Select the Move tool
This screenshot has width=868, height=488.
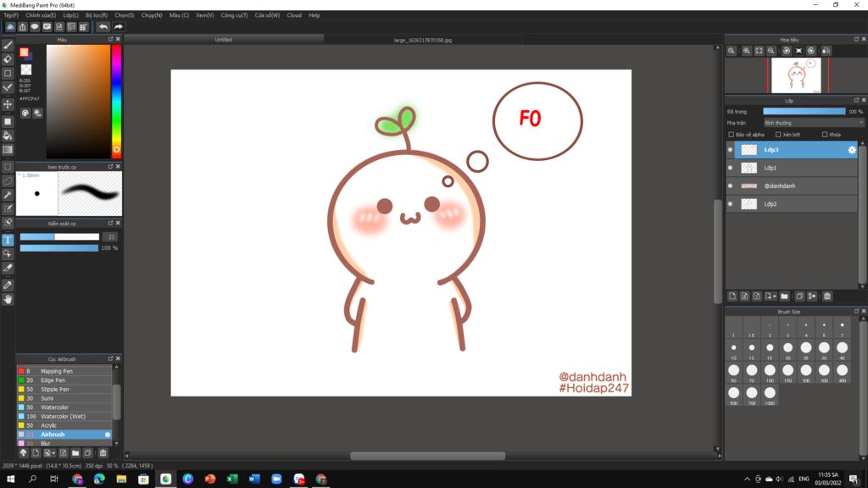8,104
